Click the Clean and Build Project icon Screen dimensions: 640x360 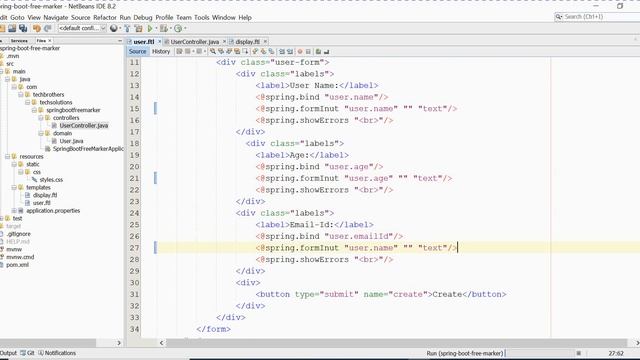point(138,28)
